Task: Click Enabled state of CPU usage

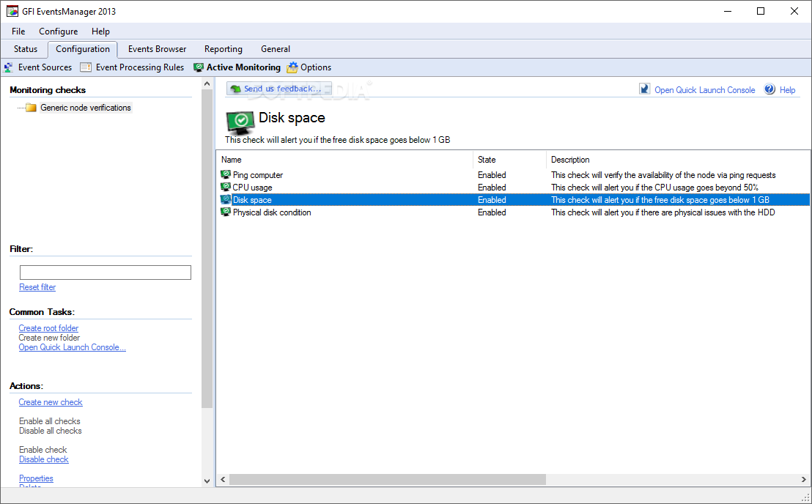Action: [x=492, y=188]
